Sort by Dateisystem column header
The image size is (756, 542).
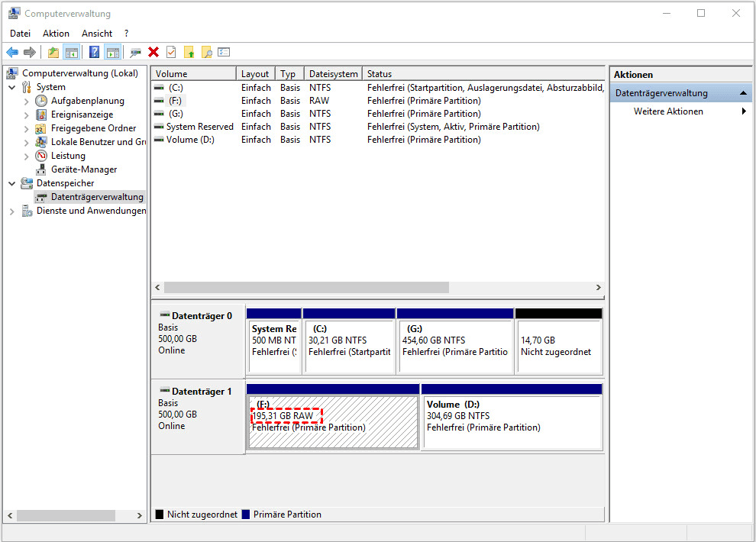point(333,74)
